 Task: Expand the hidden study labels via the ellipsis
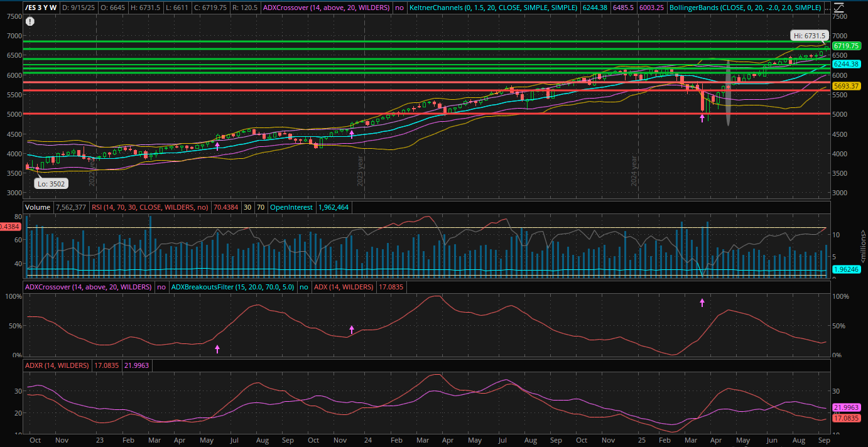click(x=828, y=8)
